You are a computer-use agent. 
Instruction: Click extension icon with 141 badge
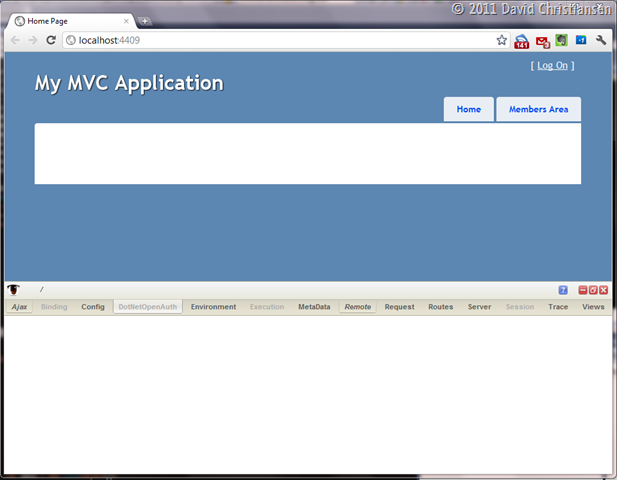pyautogui.click(x=522, y=41)
